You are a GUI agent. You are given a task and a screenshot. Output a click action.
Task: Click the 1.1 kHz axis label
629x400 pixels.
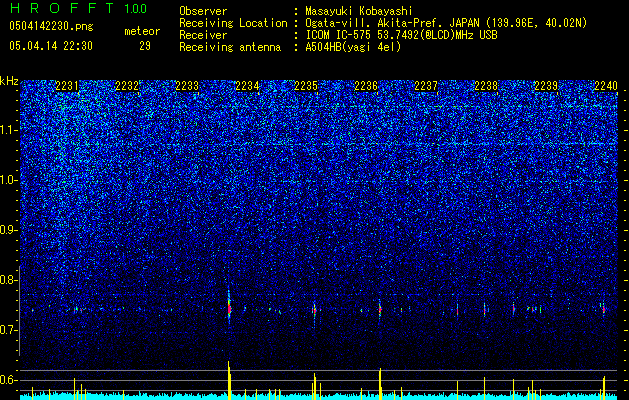[x=8, y=130]
